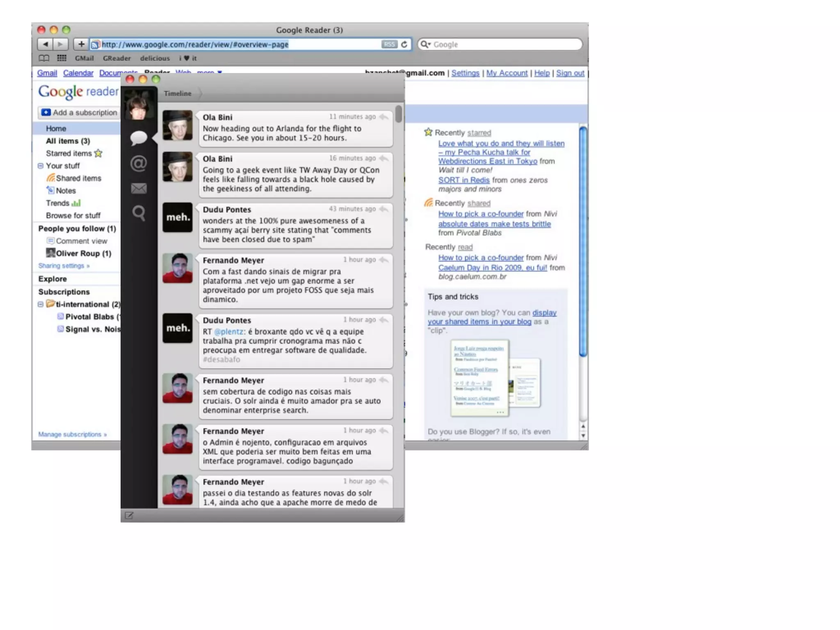Select Starred items in the sidebar
The image size is (840, 630).
point(69,153)
